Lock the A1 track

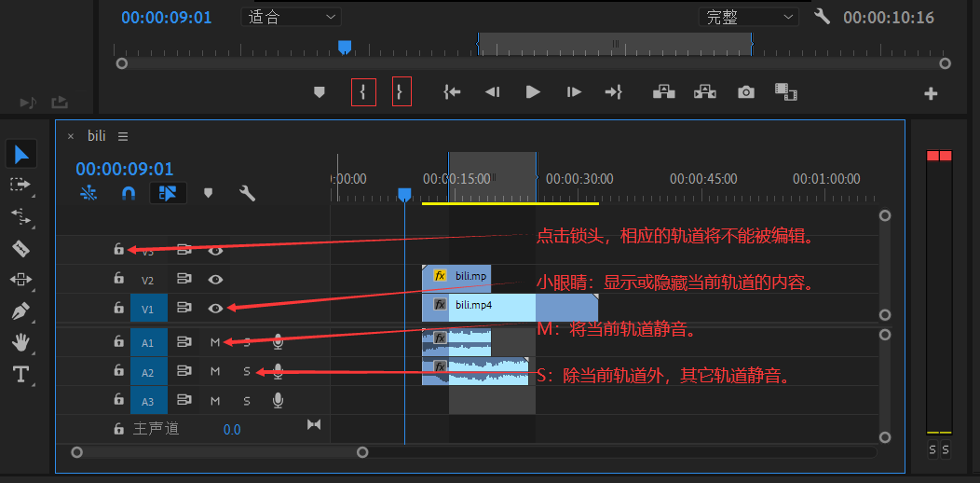point(118,341)
